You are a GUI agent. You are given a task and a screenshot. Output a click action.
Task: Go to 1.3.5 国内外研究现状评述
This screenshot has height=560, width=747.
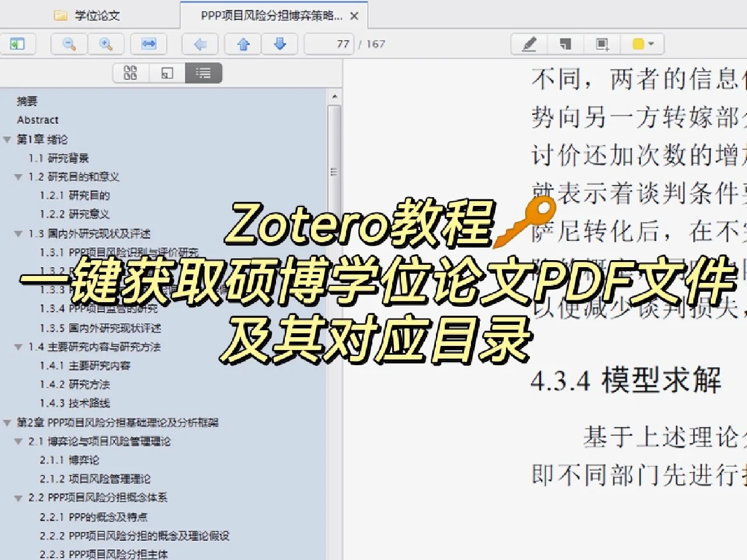click(x=100, y=328)
